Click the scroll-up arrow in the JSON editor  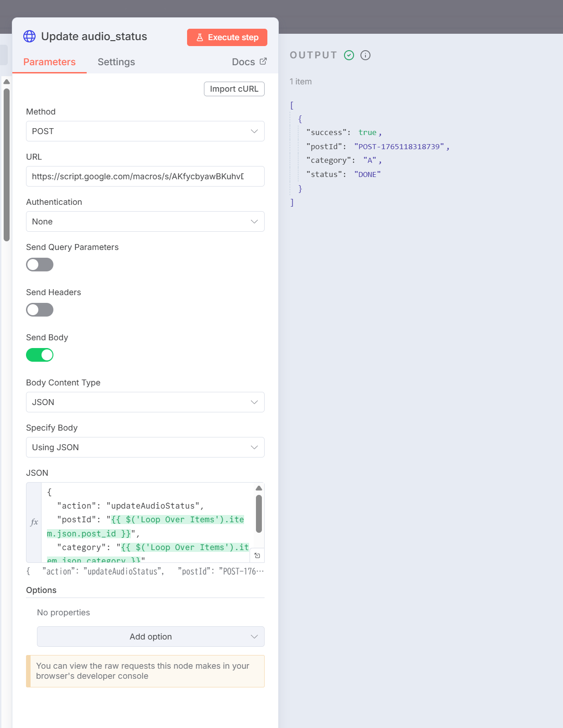[x=259, y=488]
